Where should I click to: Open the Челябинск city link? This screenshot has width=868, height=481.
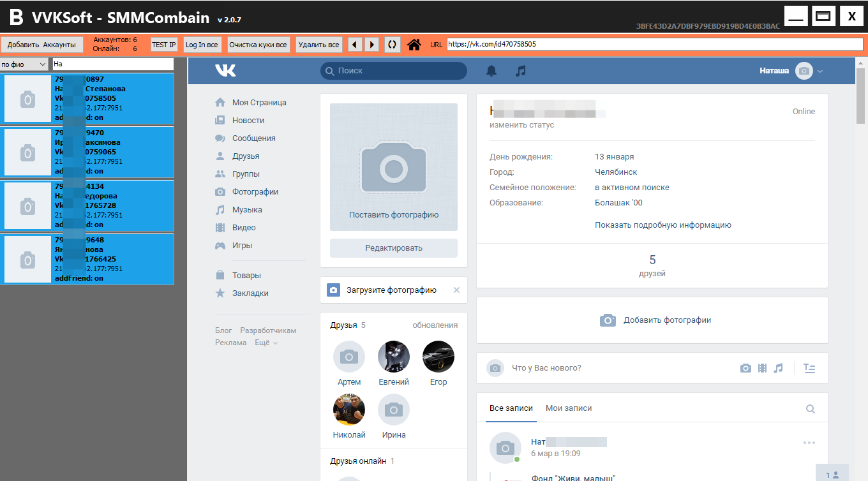click(x=616, y=172)
